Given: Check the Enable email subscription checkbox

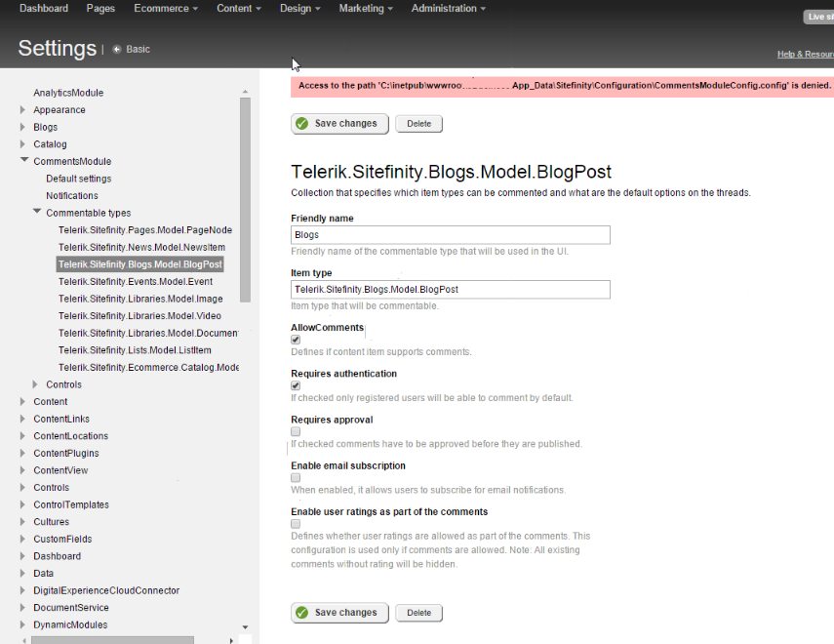Looking at the screenshot, I should tap(296, 478).
